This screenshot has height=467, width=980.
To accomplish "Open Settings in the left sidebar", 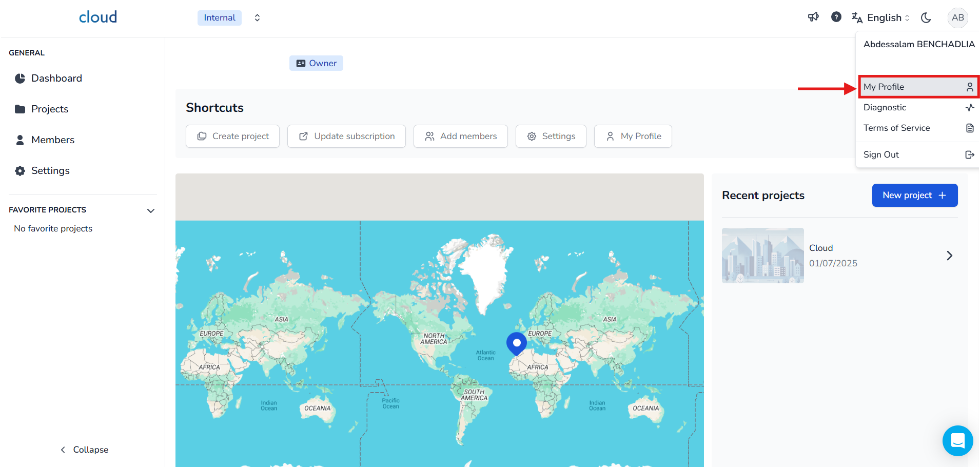I will point(50,171).
